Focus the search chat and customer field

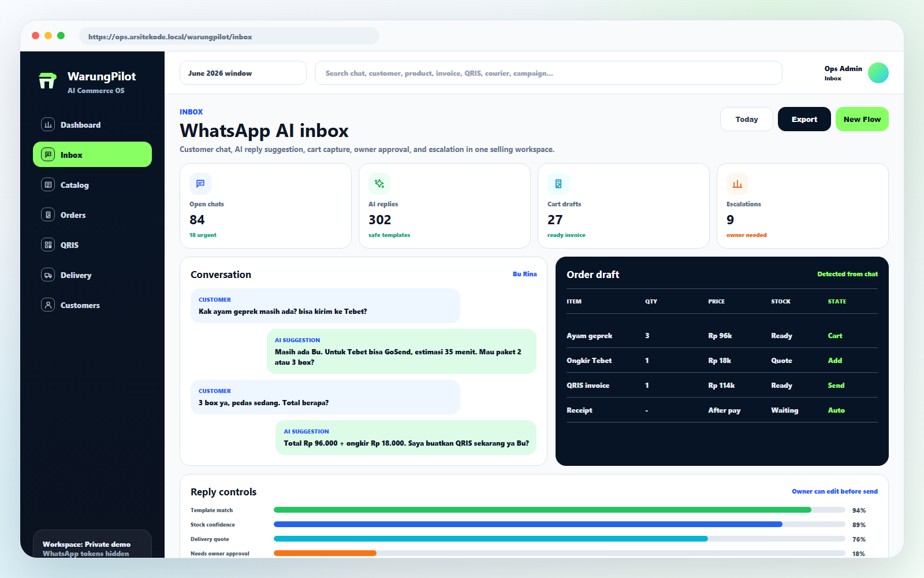point(549,73)
